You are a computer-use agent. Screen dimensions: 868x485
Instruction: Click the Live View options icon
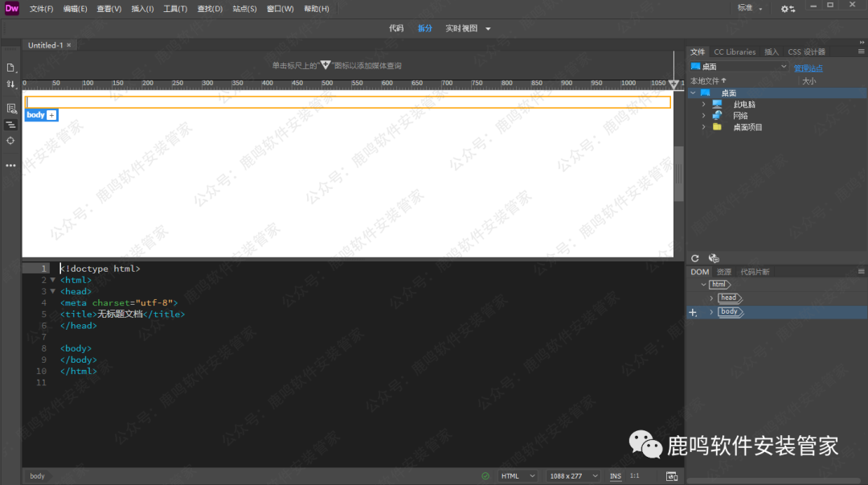tap(10, 108)
